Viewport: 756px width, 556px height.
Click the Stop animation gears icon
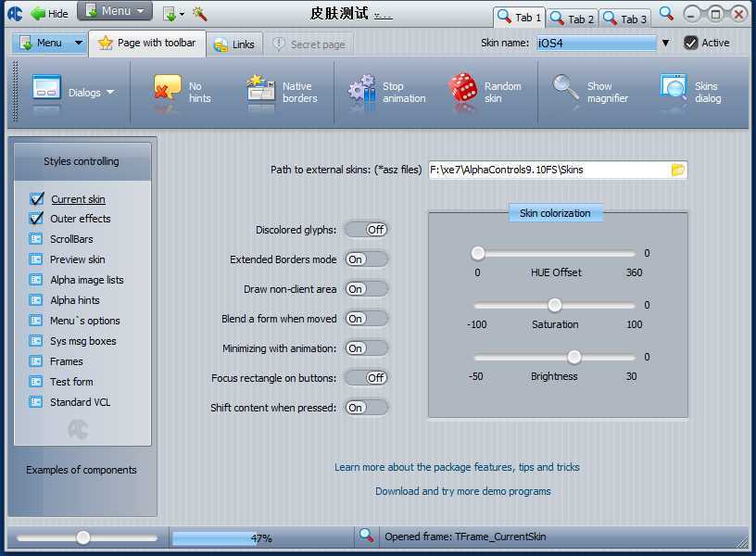(362, 91)
